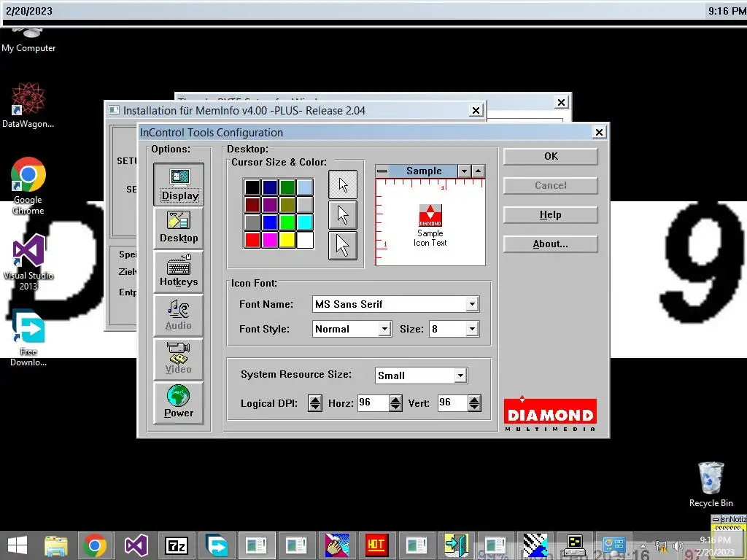The image size is (747, 560).
Task: Pick the maroon cursor color swatch
Action: click(252, 205)
